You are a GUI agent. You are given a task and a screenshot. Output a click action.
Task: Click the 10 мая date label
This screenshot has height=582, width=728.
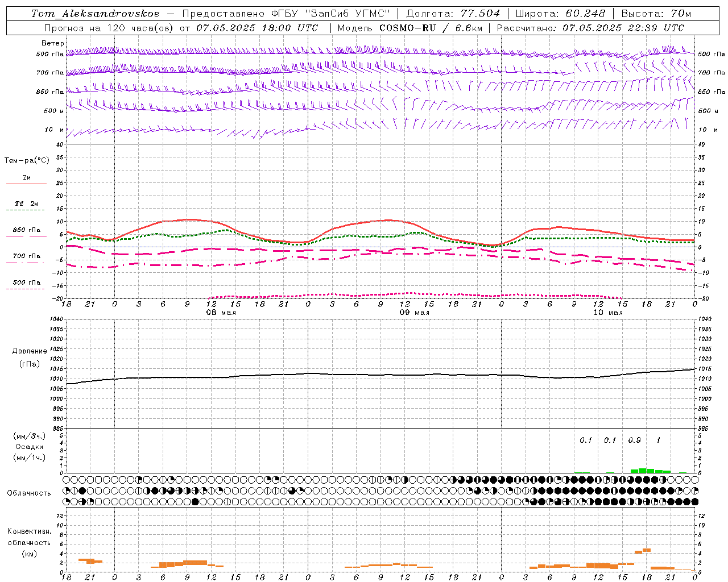(608, 313)
